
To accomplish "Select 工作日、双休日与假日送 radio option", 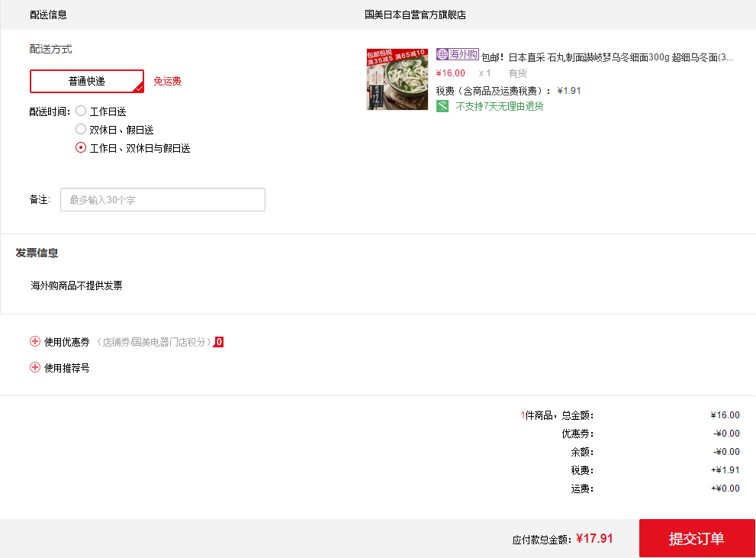I will point(81,147).
